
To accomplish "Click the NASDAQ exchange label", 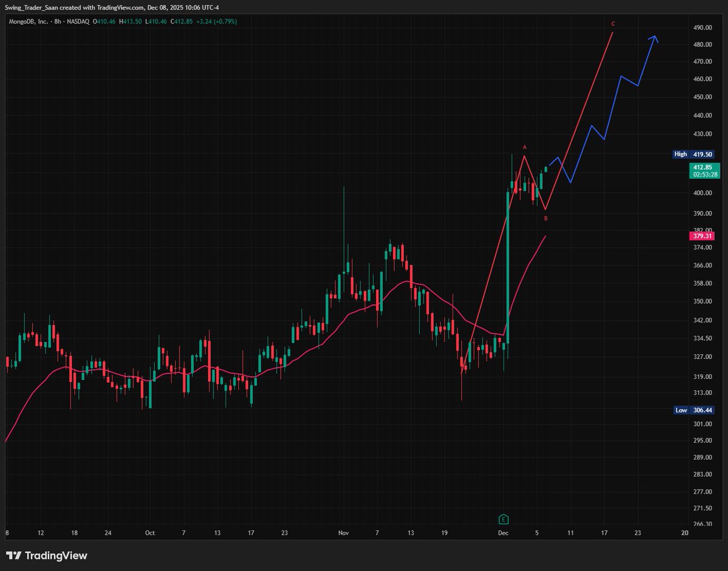I will [78, 21].
